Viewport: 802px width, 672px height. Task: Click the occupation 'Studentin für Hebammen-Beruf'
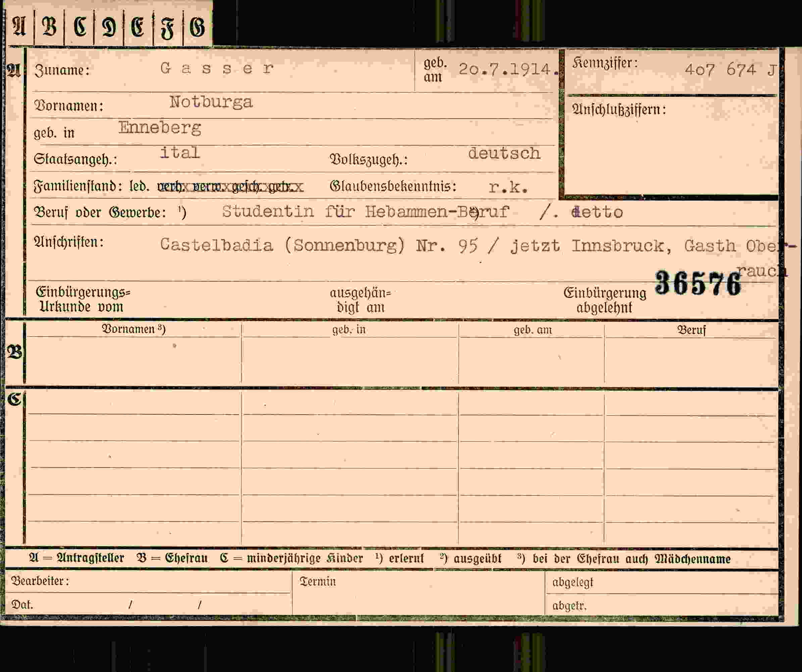(x=365, y=211)
